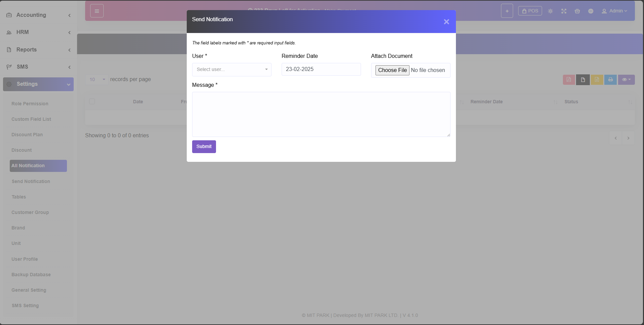
Task: Open the Select user dropdown
Action: (x=231, y=70)
